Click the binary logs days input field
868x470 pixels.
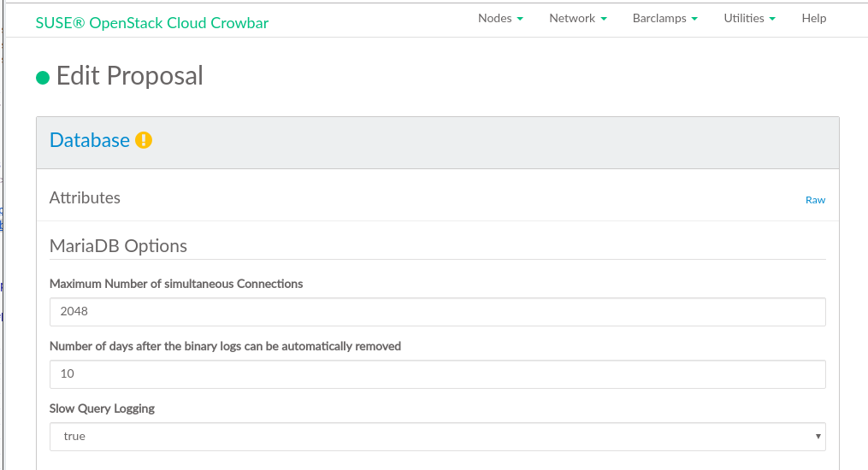pos(437,374)
